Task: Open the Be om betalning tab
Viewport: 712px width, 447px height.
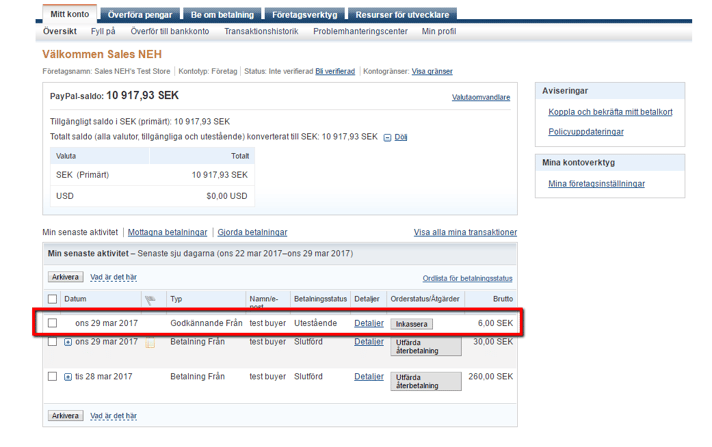Action: click(222, 15)
